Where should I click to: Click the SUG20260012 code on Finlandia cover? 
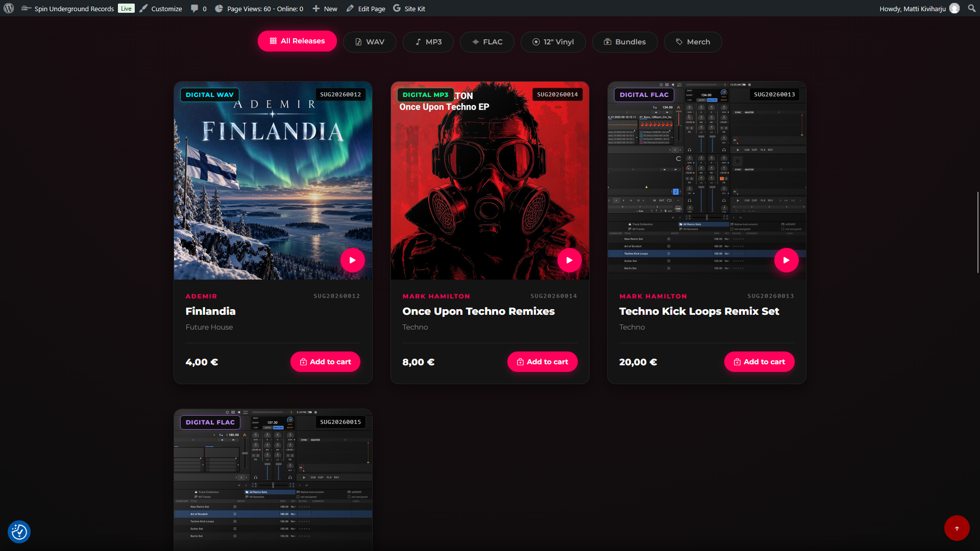[x=340, y=94]
